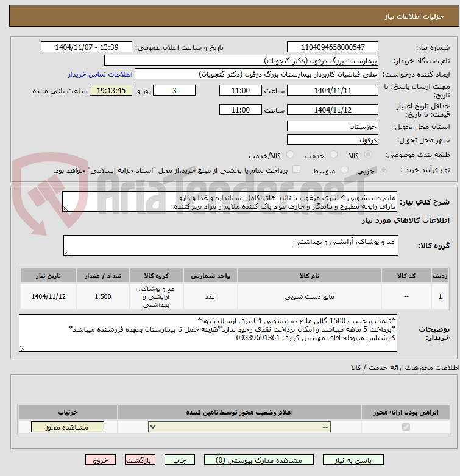Image resolution: width=460 pixels, height=476 pixels.
Task: Click the general need description textarea
Action: pos(230,201)
